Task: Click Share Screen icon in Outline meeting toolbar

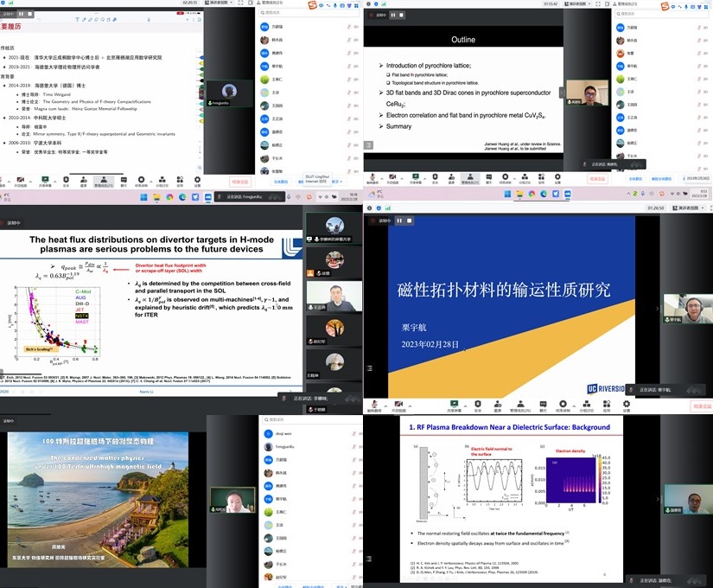Action: [417, 178]
